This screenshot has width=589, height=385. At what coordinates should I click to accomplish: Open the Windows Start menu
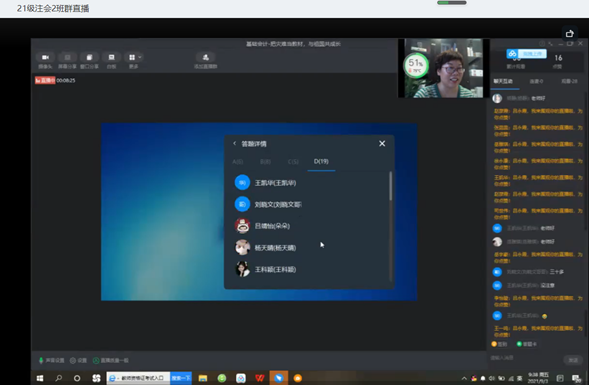(x=40, y=378)
